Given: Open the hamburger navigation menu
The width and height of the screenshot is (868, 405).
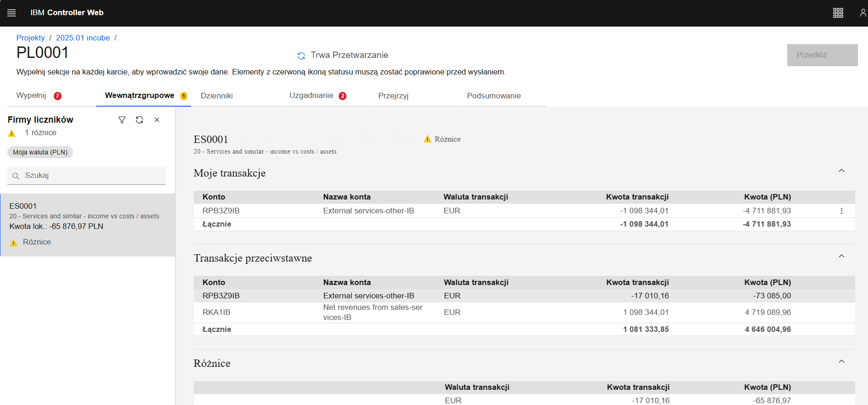Looking at the screenshot, I should click(x=11, y=13).
